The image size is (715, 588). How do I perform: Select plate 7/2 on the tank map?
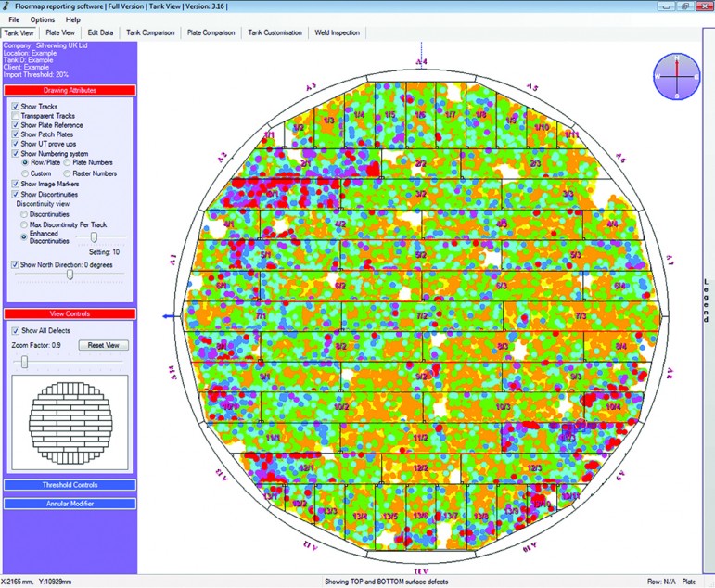click(420, 315)
